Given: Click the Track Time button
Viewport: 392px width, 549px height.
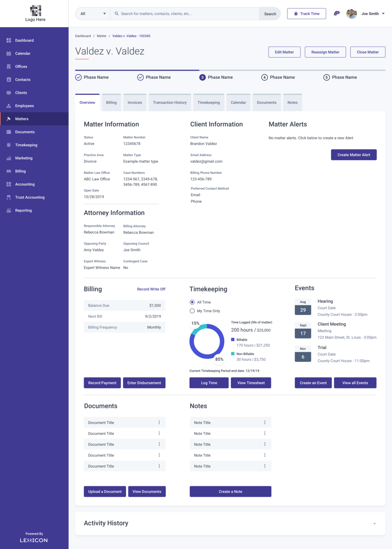Looking at the screenshot, I should click(x=307, y=14).
